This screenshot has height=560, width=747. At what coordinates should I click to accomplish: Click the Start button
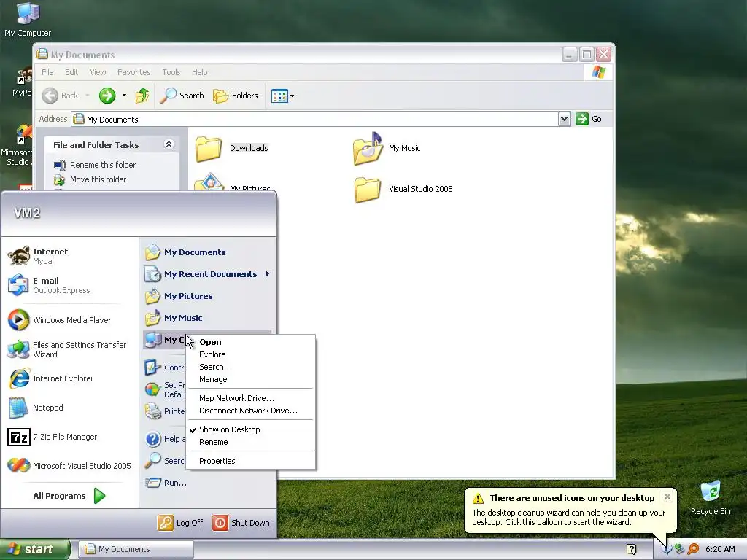pyautogui.click(x=34, y=550)
